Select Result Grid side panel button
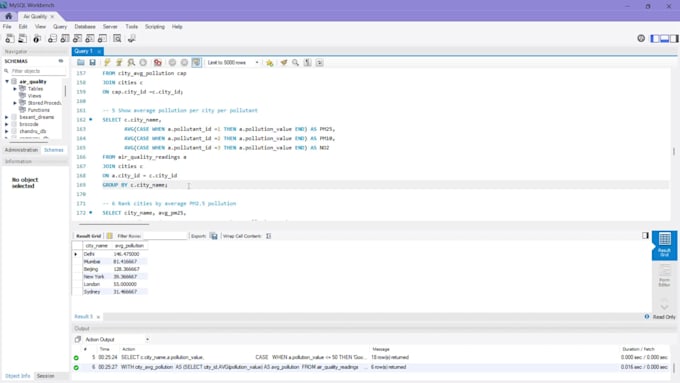The width and height of the screenshot is (680, 383). pyautogui.click(x=664, y=245)
